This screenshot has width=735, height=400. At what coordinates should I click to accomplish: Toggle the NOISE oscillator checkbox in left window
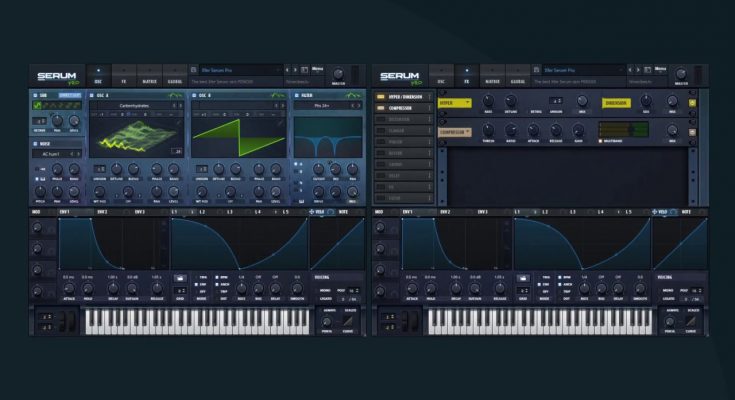click(x=35, y=143)
